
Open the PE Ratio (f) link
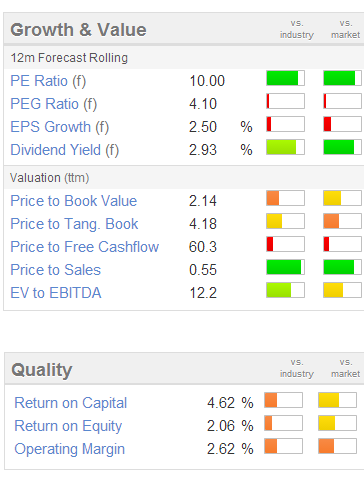tap(48, 81)
